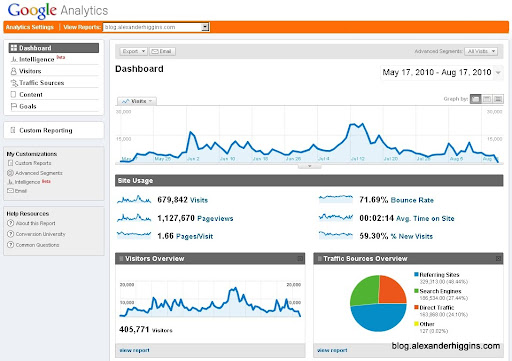The width and height of the screenshot is (512, 361).
Task: Click the blue slice of the pie chart
Action: 378,319
